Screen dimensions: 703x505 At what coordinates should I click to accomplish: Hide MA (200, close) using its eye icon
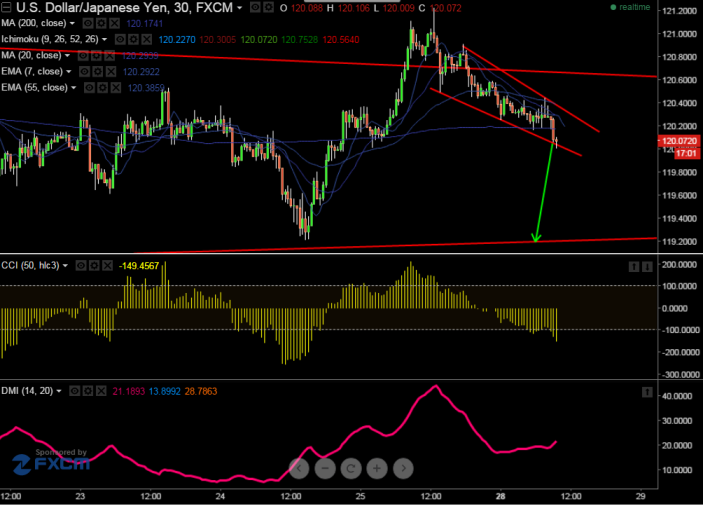pyautogui.click(x=88, y=23)
